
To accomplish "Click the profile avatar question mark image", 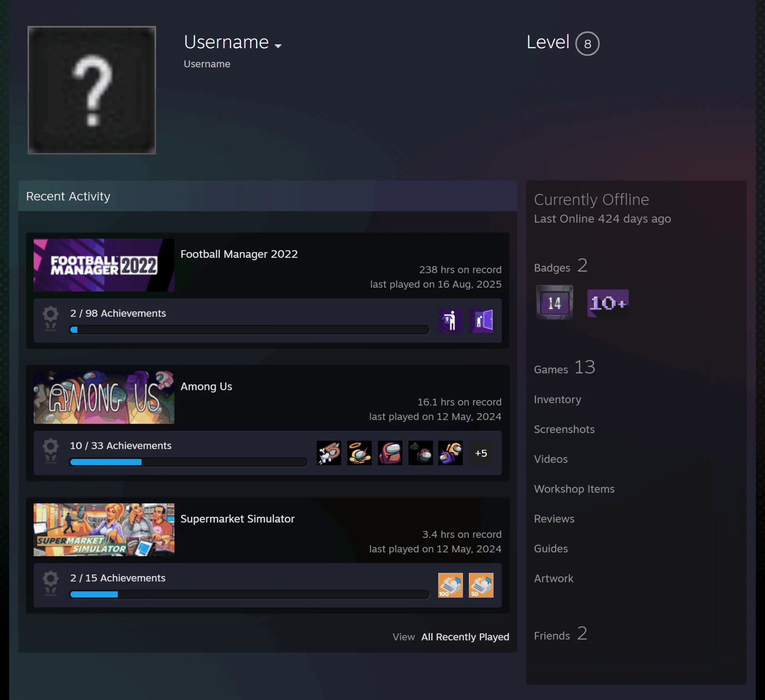I will coord(92,90).
